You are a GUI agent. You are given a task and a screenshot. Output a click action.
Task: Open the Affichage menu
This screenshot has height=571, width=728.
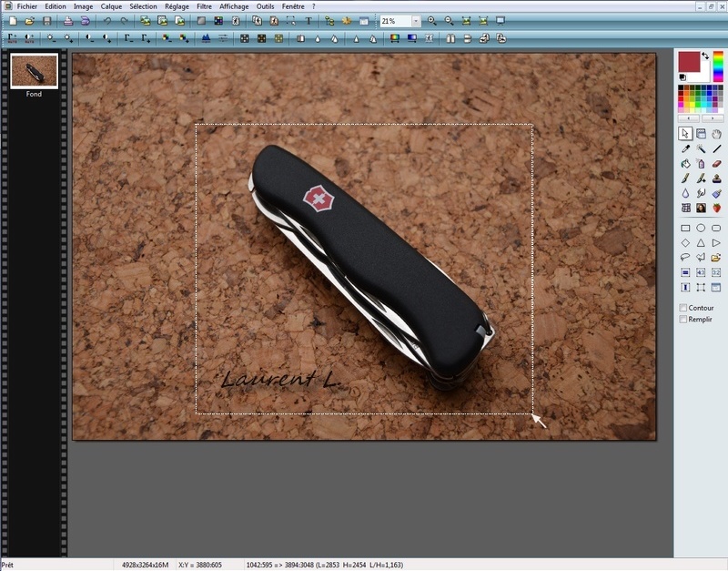pyautogui.click(x=234, y=6)
